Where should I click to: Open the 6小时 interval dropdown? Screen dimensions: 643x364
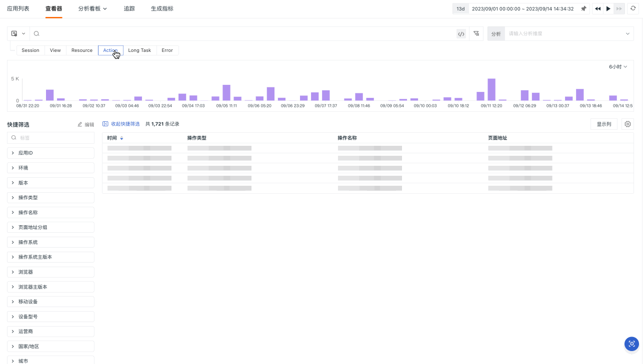coord(618,67)
